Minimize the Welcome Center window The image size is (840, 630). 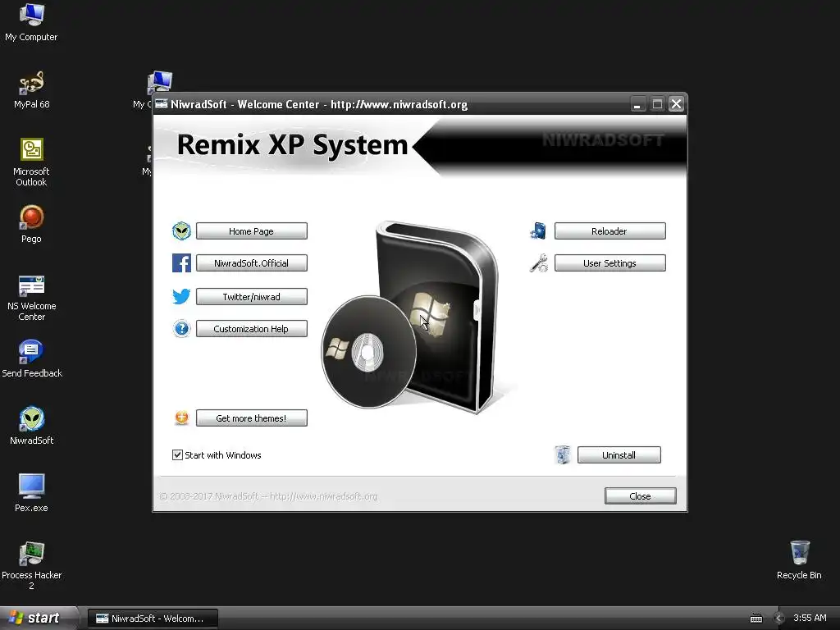[637, 104]
